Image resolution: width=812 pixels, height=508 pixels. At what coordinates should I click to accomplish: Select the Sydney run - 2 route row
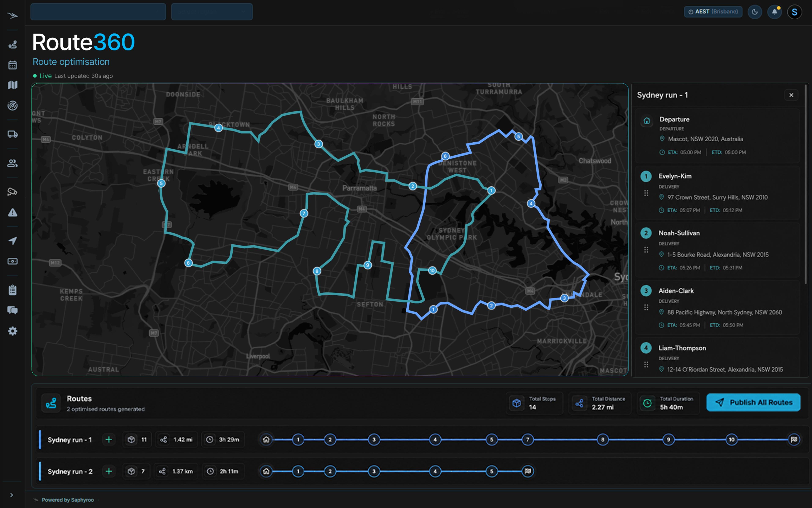click(422, 471)
